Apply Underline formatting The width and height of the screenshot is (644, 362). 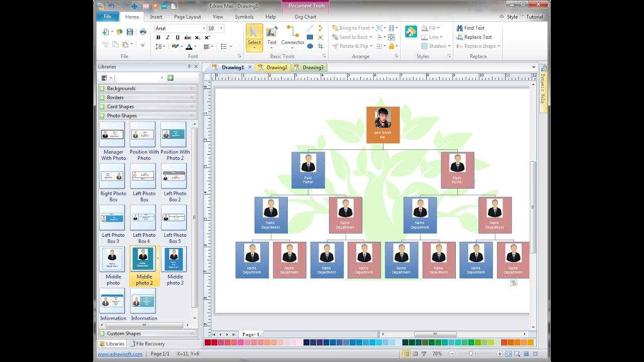(x=178, y=37)
